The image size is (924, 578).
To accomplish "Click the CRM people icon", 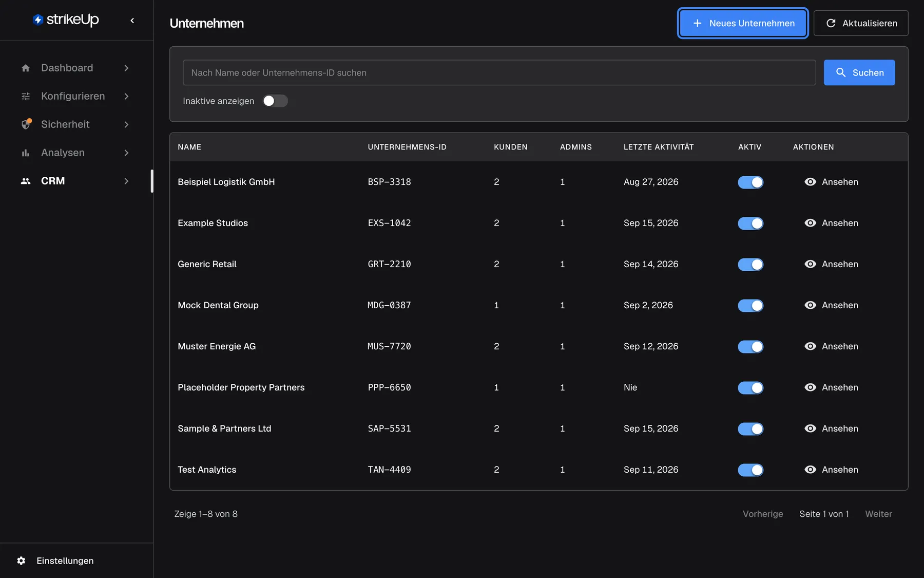I will tap(26, 181).
